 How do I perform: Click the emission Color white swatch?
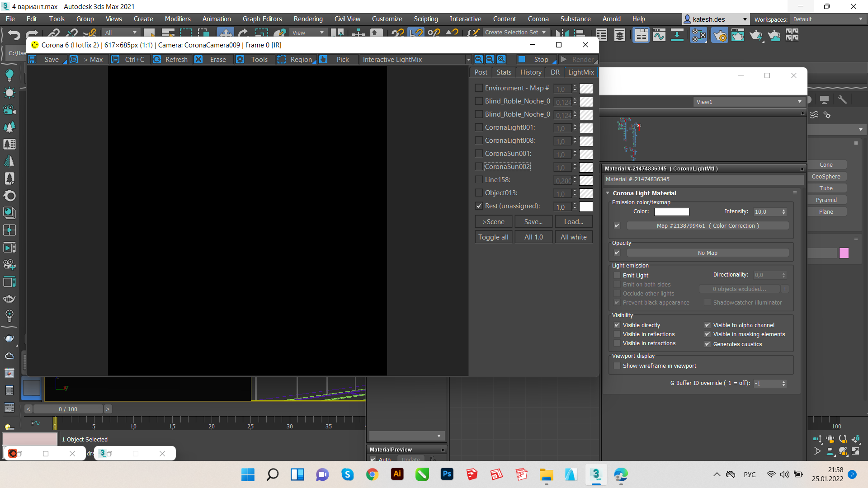point(671,211)
